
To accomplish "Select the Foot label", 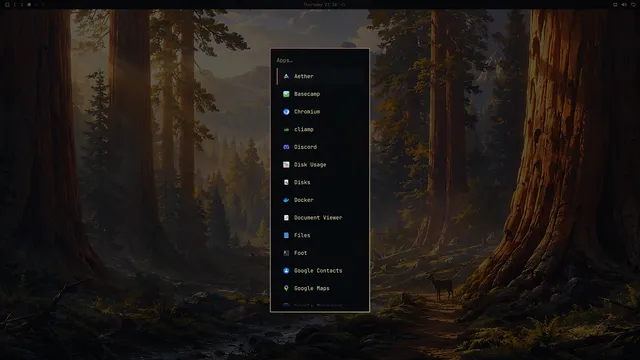I will click(x=300, y=253).
